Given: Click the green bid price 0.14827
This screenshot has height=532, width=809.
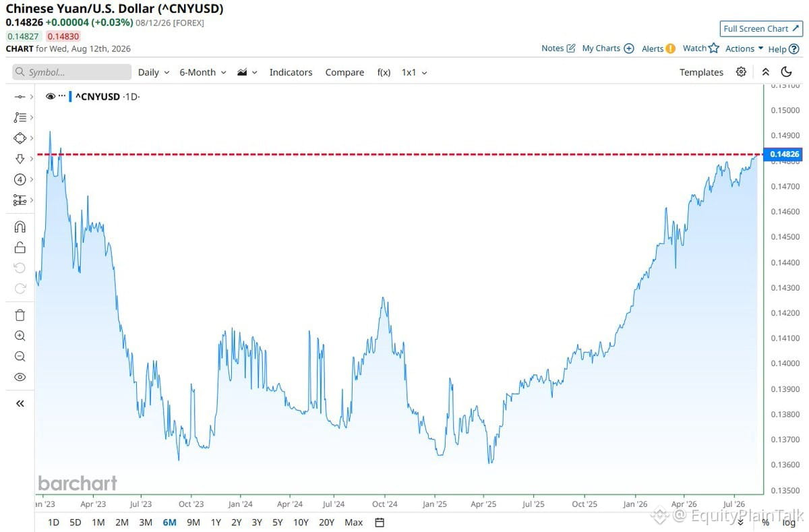Looking at the screenshot, I should tap(22, 36).
